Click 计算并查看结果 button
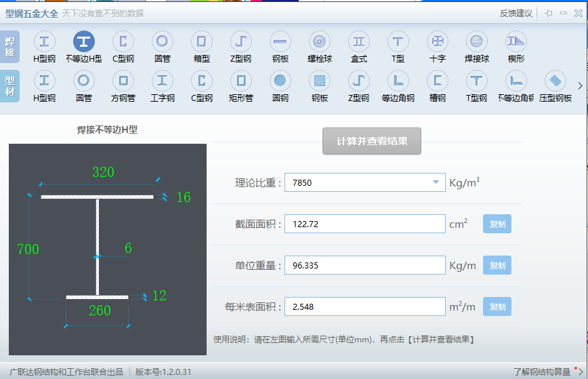This screenshot has width=588, height=379. [372, 141]
